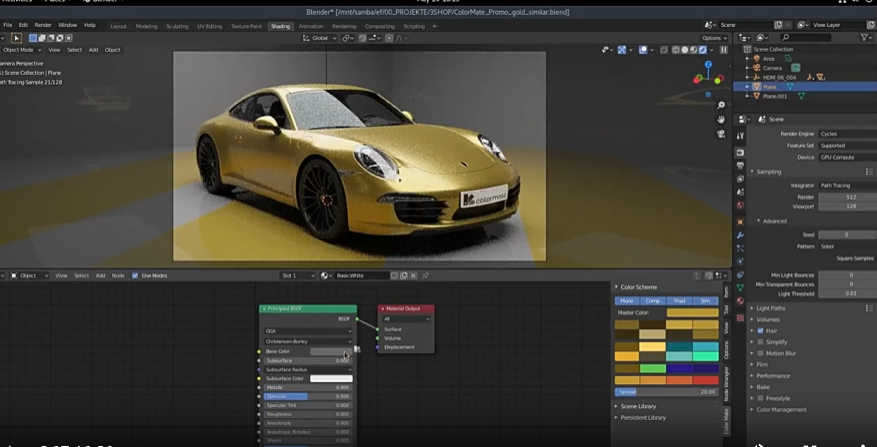Open the Render menu in the top bar

click(x=43, y=25)
